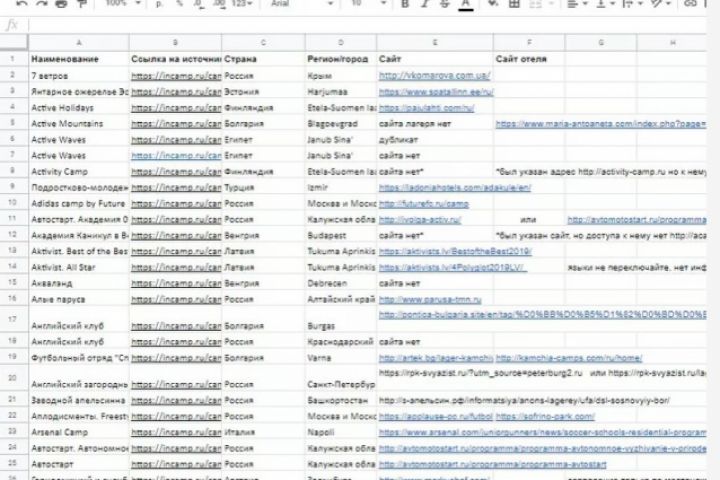Open the cell borders menu

coord(514,4)
